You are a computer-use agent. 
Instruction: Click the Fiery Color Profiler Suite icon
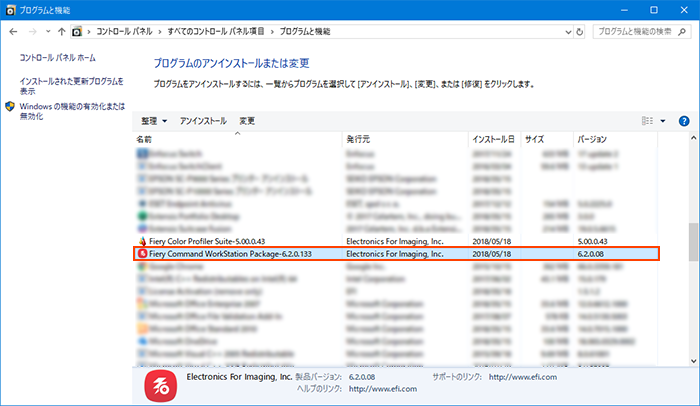(x=142, y=241)
